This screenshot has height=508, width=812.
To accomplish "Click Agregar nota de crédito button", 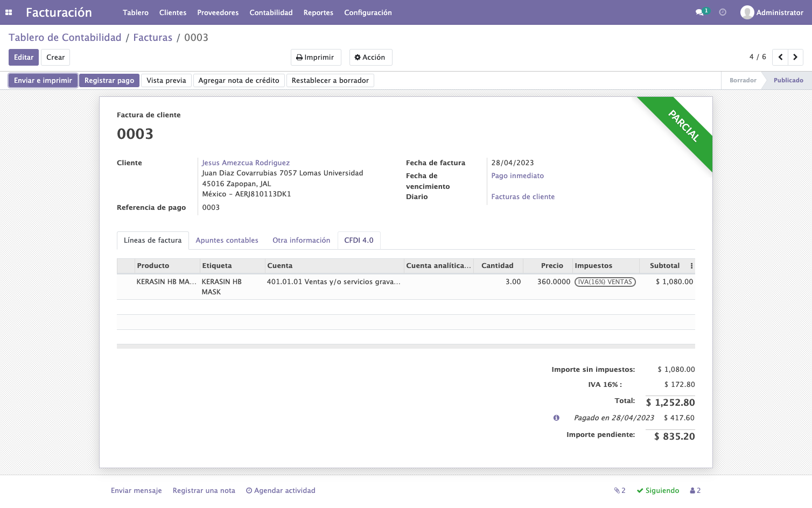I will click(x=239, y=80).
